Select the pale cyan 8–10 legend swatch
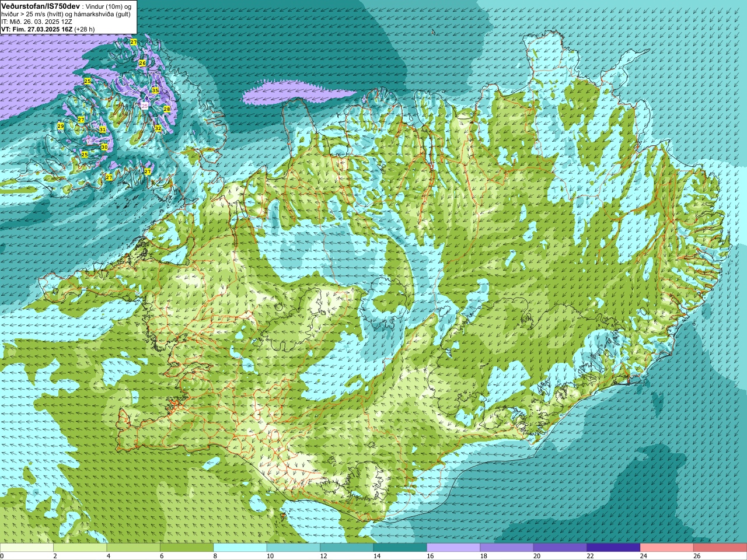 point(240,548)
